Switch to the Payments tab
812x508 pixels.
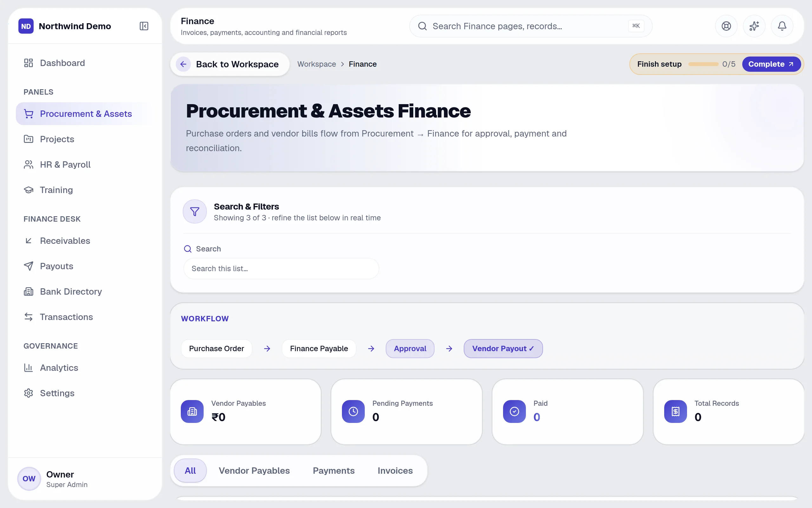tap(334, 470)
